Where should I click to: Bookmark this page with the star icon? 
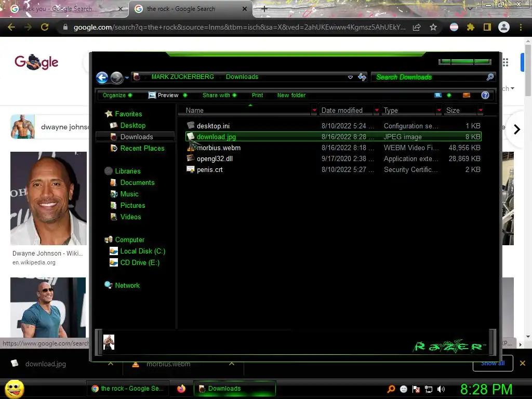[433, 27]
